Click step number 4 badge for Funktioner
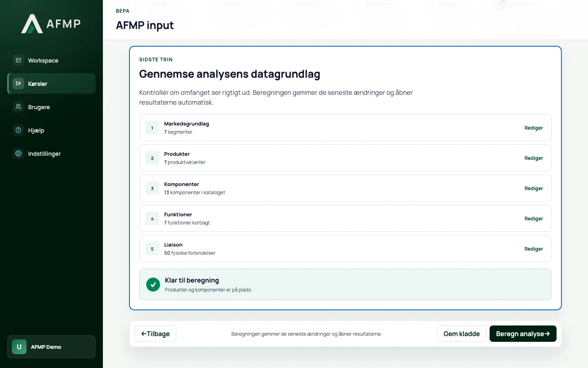 tap(152, 218)
